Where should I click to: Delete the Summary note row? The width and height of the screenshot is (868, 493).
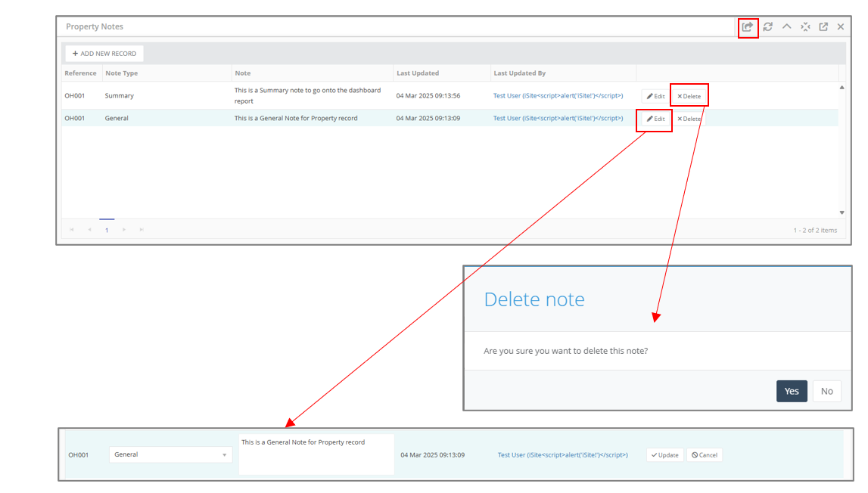[x=689, y=96]
